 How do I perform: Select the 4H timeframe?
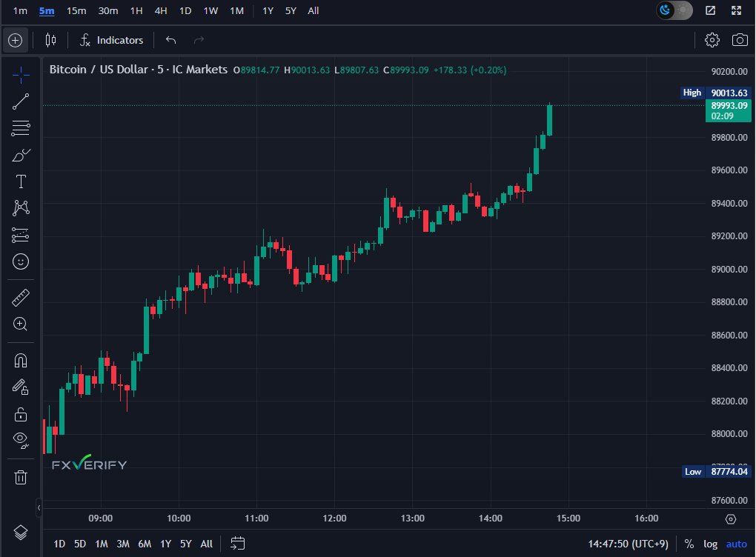tap(161, 10)
